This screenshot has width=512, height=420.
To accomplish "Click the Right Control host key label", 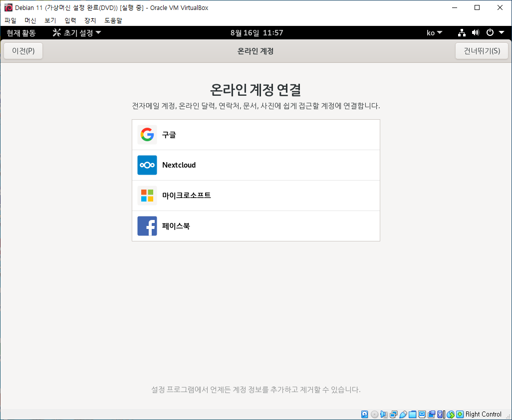I will tap(483, 414).
